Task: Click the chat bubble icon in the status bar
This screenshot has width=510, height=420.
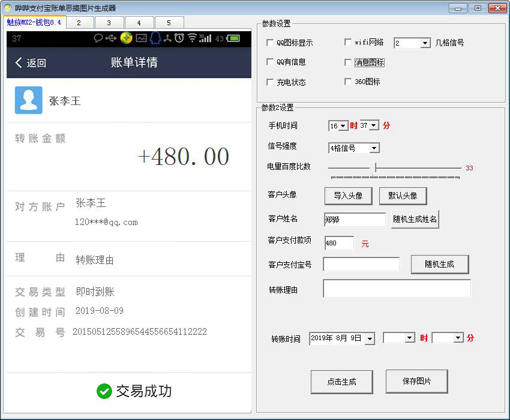Action: click(98, 38)
